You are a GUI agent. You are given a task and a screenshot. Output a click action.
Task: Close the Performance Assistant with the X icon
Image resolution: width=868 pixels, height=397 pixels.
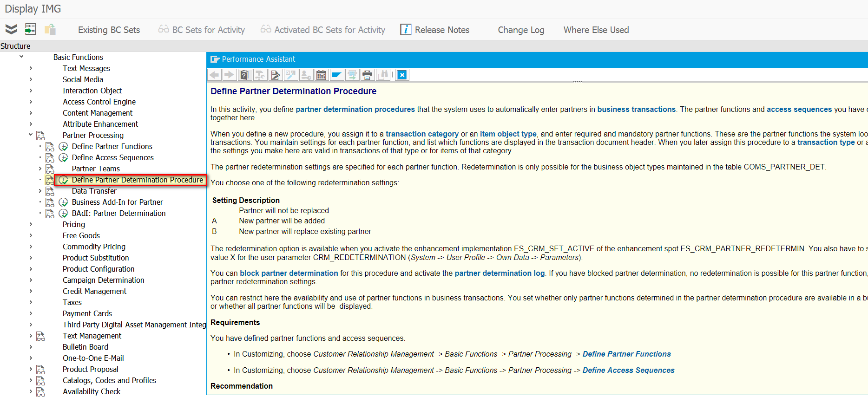402,75
